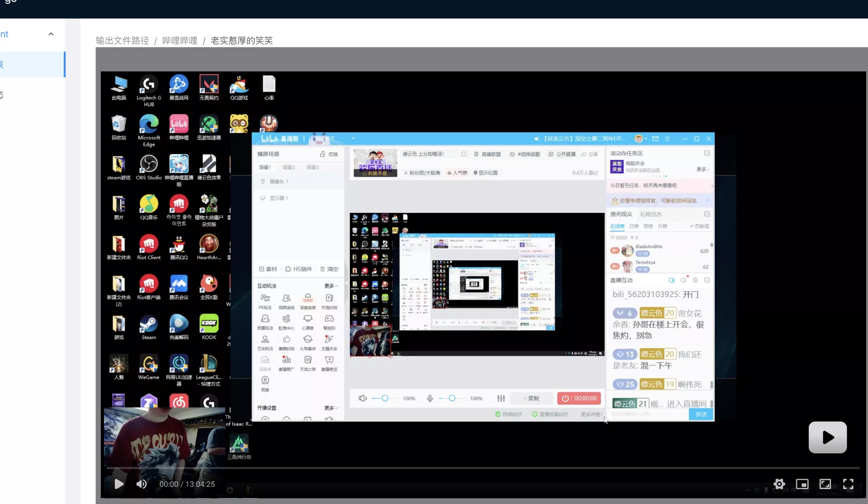868x504 pixels.
Task: Open the video player settings gear
Action: tap(779, 484)
